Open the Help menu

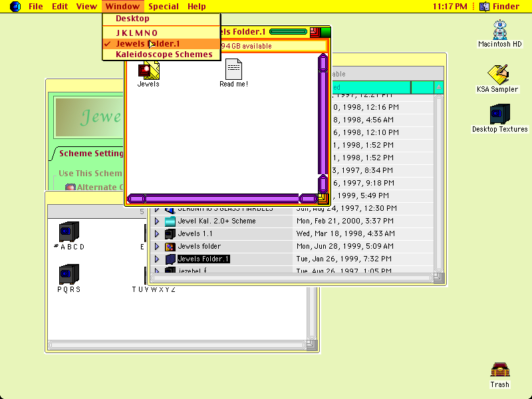(197, 7)
